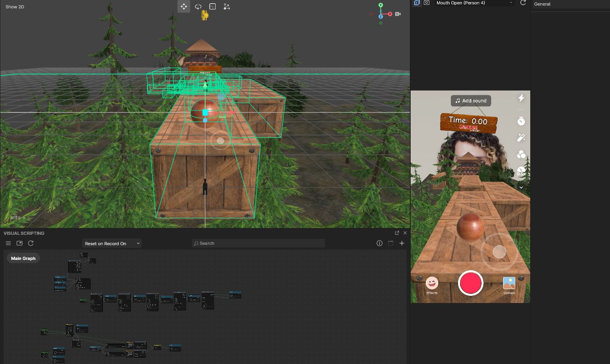Refresh the preview panel
The width and height of the screenshot is (610, 364).
[523, 3]
